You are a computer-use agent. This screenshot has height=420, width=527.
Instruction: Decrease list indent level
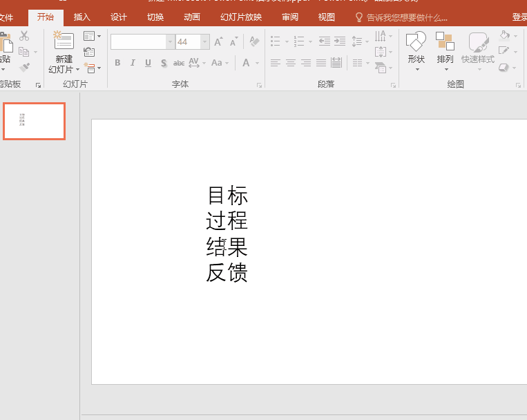[x=325, y=41]
